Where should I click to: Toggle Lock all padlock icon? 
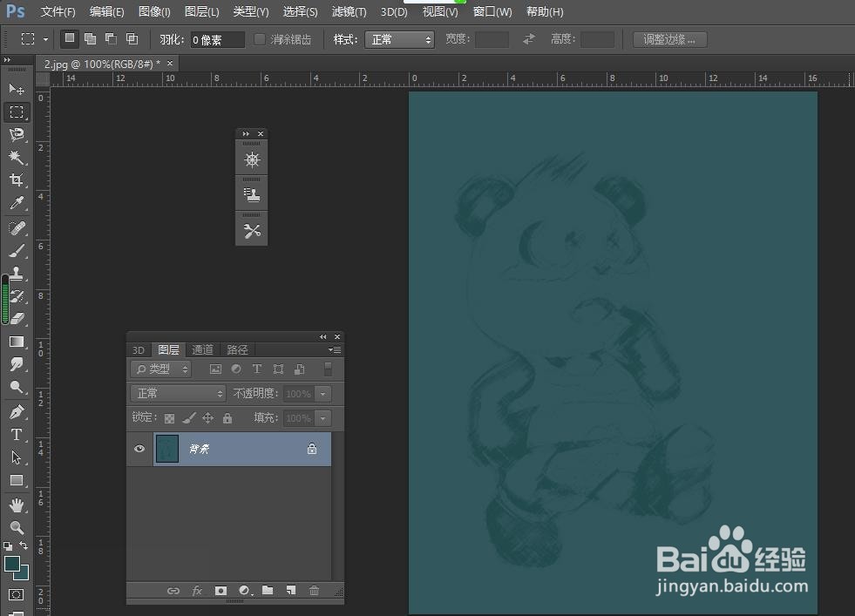pos(227,418)
